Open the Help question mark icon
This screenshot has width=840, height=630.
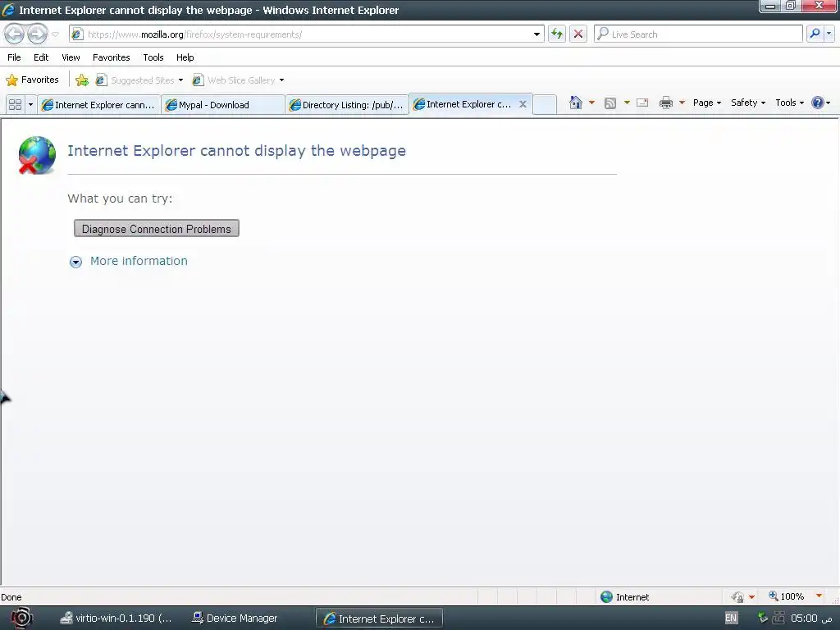(x=818, y=103)
